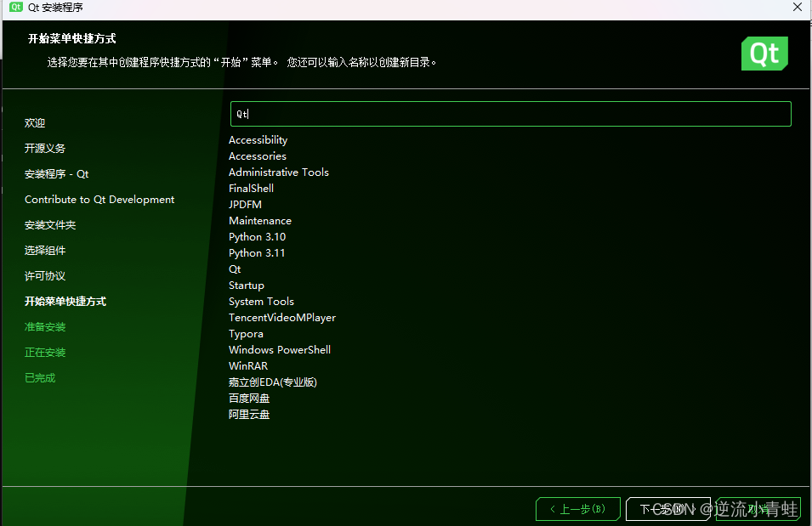
Task: Choose Python 3.10 from the list
Action: pyautogui.click(x=257, y=237)
